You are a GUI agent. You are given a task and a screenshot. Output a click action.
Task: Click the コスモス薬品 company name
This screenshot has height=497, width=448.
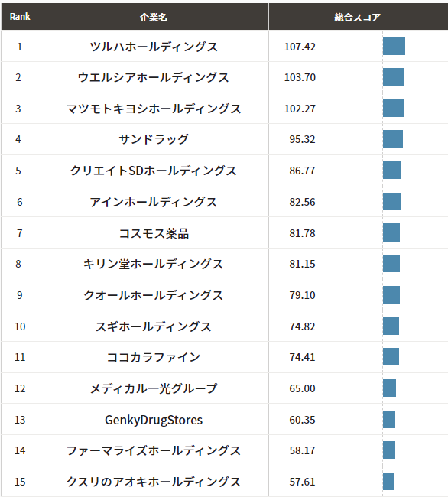click(154, 233)
